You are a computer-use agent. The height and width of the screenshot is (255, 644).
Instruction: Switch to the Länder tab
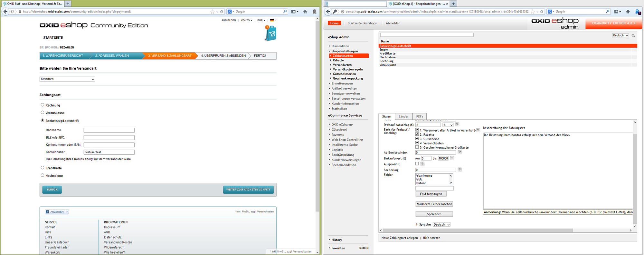pyautogui.click(x=403, y=116)
